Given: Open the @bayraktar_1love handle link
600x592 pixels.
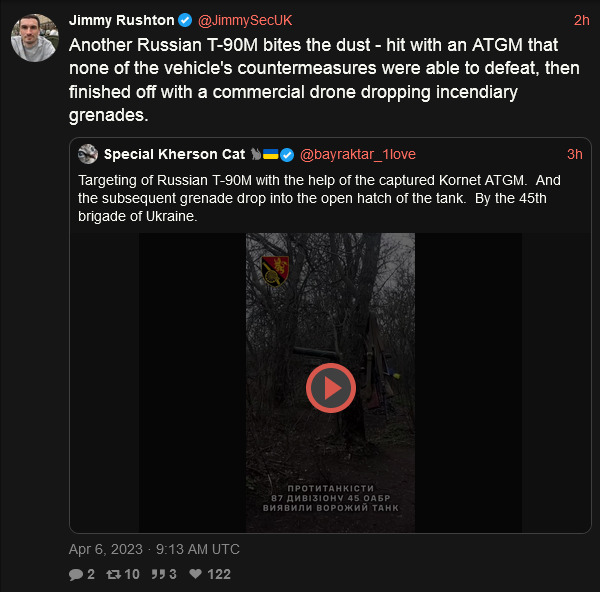Looking at the screenshot, I should point(357,154).
